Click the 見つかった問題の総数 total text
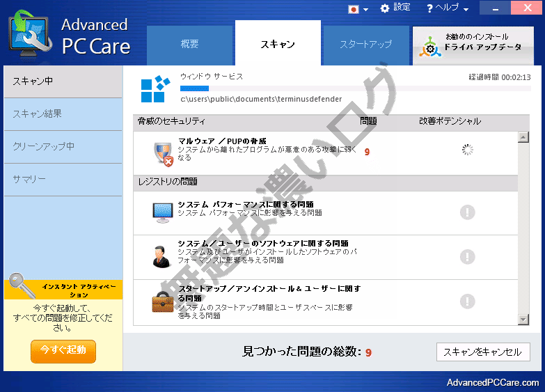 coord(307,352)
